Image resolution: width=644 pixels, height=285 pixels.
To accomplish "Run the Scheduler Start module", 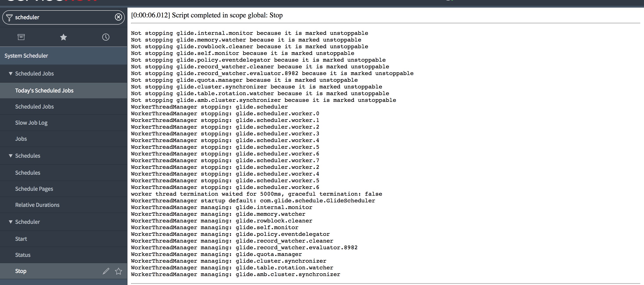I will pyautogui.click(x=64, y=239).
